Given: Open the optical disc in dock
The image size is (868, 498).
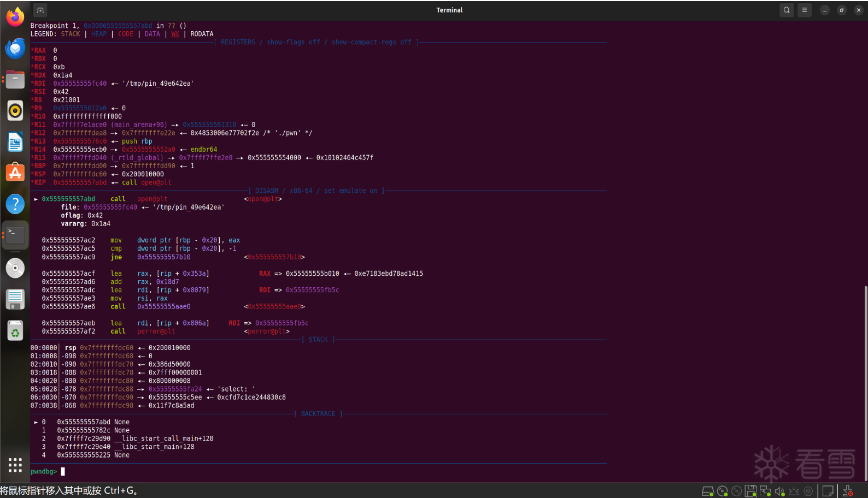Looking at the screenshot, I should coord(15,268).
